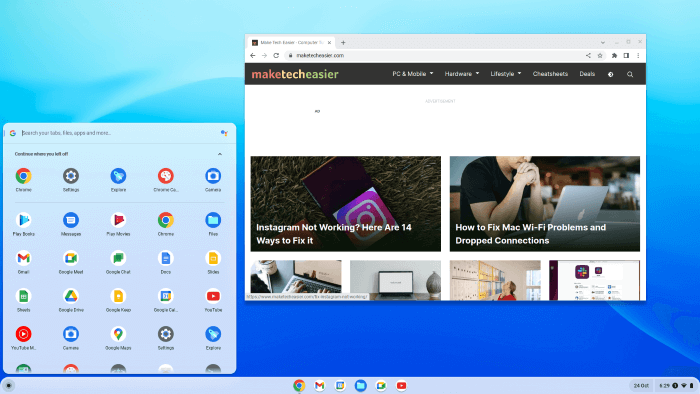Image resolution: width=700 pixels, height=394 pixels.
Task: Click the site search magnifier icon
Action: tap(630, 75)
